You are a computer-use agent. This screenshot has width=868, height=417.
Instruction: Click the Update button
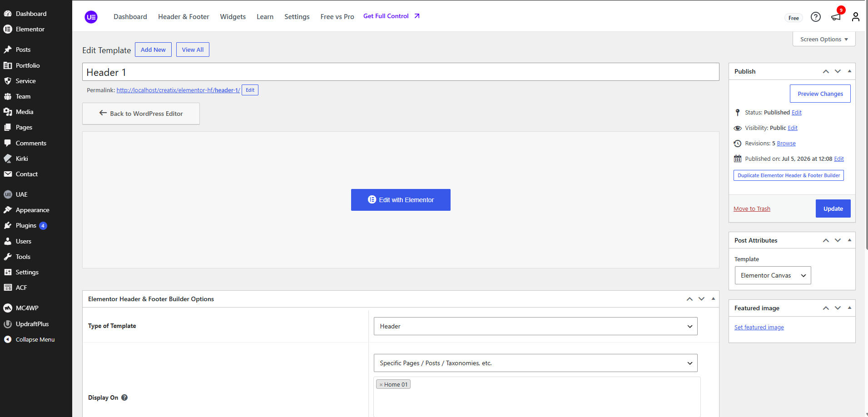pyautogui.click(x=833, y=208)
